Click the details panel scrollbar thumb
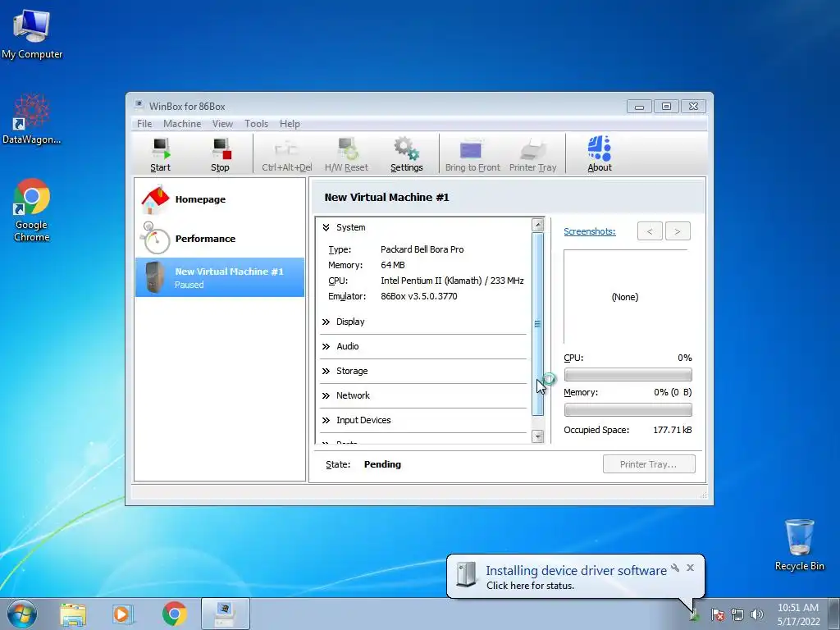840x630 pixels. pyautogui.click(x=537, y=324)
